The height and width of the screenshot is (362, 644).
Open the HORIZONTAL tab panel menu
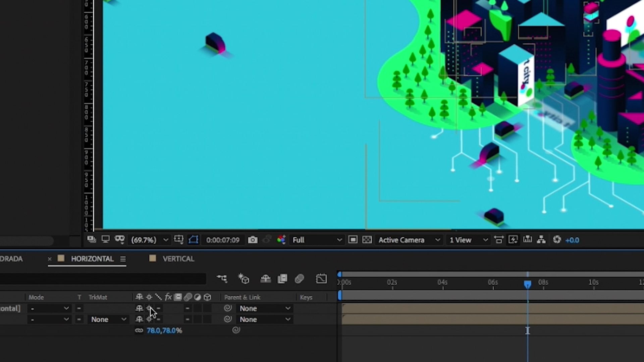pos(123,259)
